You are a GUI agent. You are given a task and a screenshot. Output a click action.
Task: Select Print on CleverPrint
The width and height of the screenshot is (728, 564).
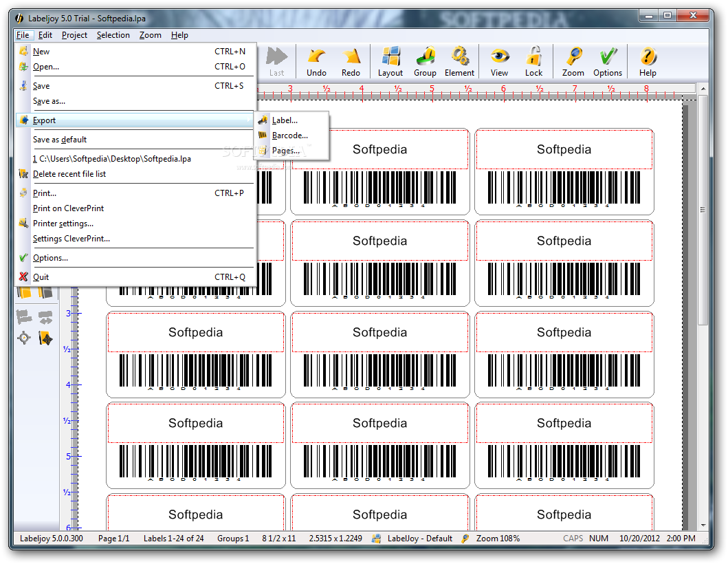(x=135, y=208)
